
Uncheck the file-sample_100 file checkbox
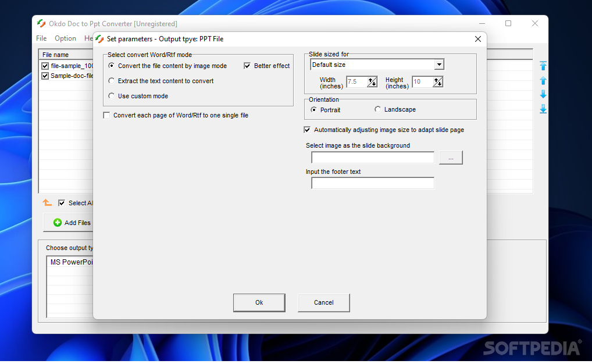(45, 66)
